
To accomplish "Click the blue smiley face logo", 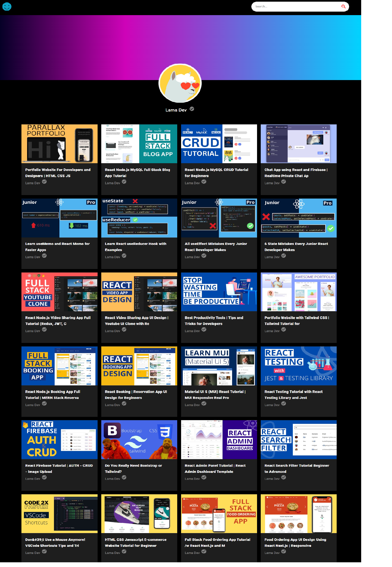I will [x=7, y=6].
